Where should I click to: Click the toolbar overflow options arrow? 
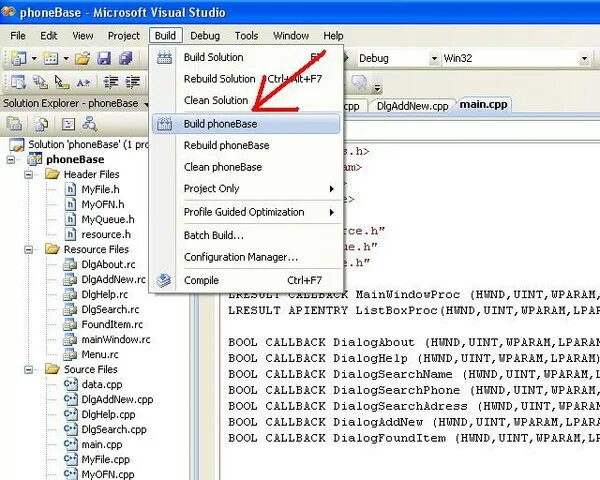pyautogui.click(x=377, y=88)
